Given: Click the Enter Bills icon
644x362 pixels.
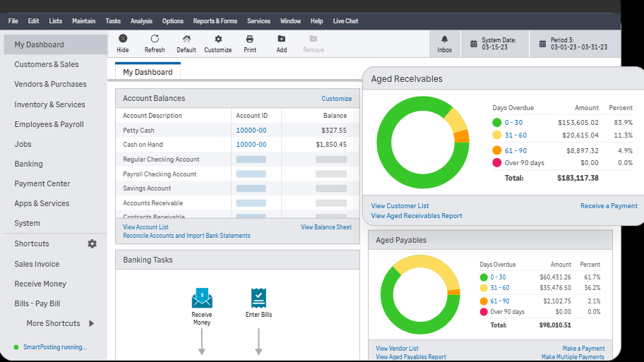Looking at the screenshot, I should click(258, 298).
